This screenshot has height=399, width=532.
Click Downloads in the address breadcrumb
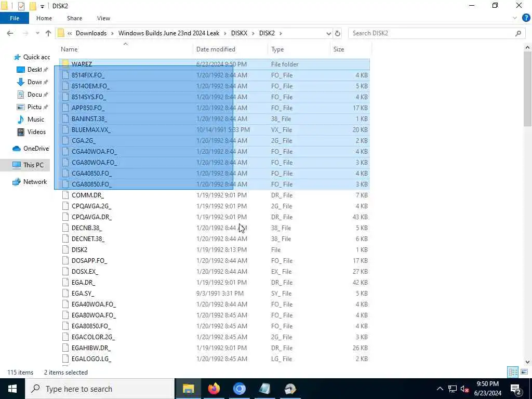point(91,33)
